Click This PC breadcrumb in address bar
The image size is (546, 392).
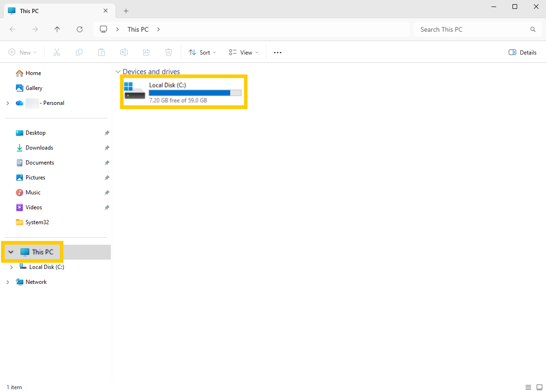click(x=138, y=29)
